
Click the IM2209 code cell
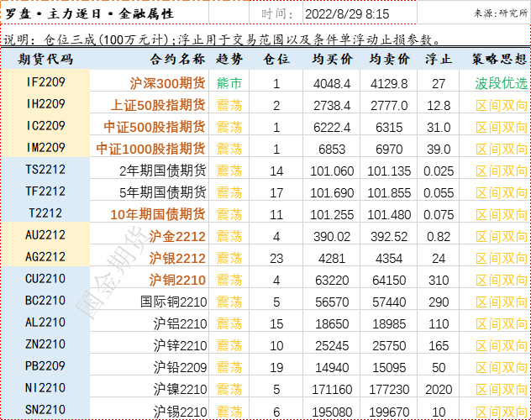45,148
